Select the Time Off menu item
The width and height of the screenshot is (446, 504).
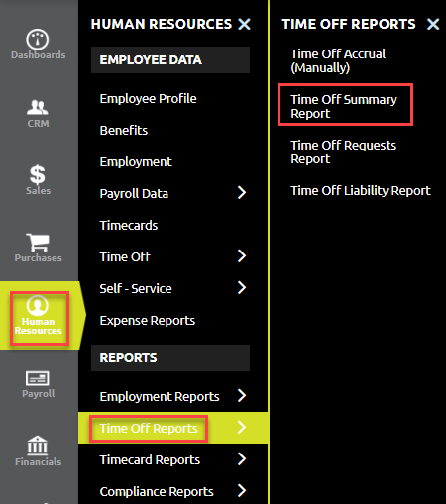pos(125,256)
